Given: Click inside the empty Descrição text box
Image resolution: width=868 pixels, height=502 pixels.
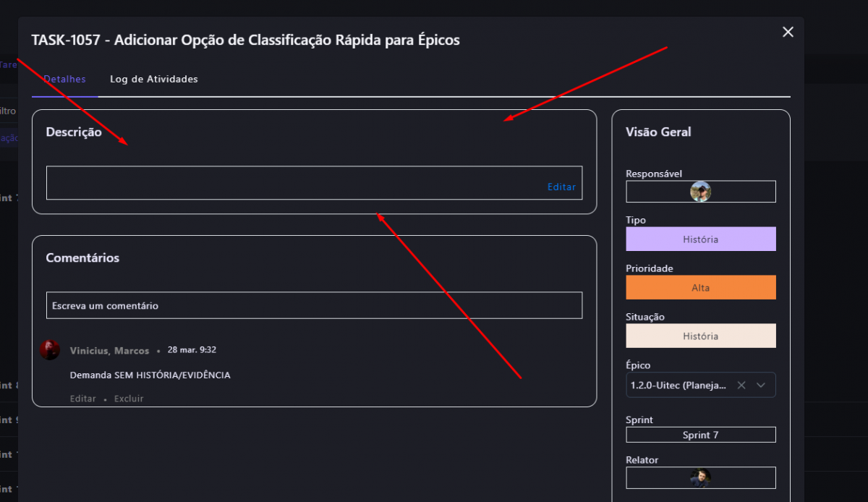Looking at the screenshot, I should coord(289,183).
